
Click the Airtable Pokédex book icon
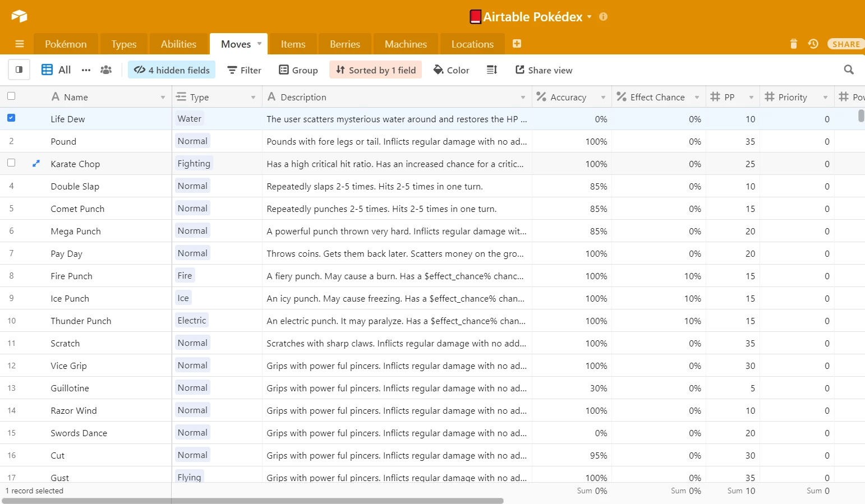coord(475,17)
